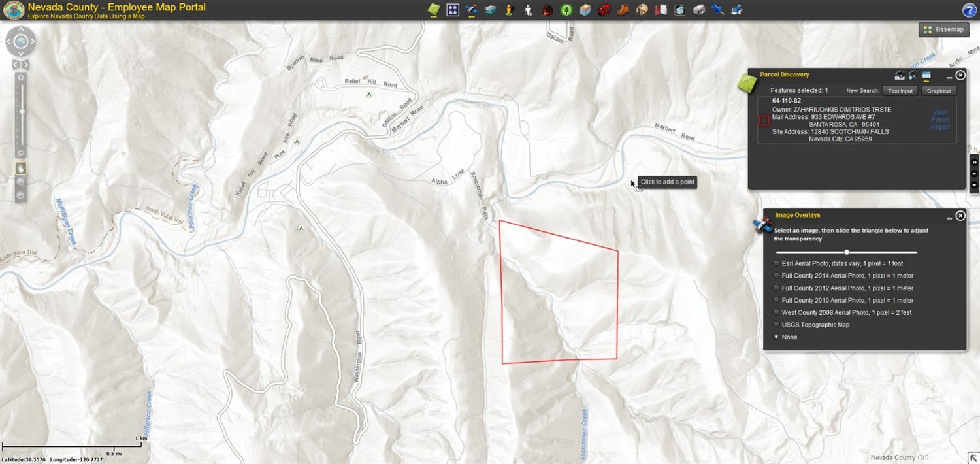Click the Text Input search button
The image size is (980, 464).
click(900, 91)
